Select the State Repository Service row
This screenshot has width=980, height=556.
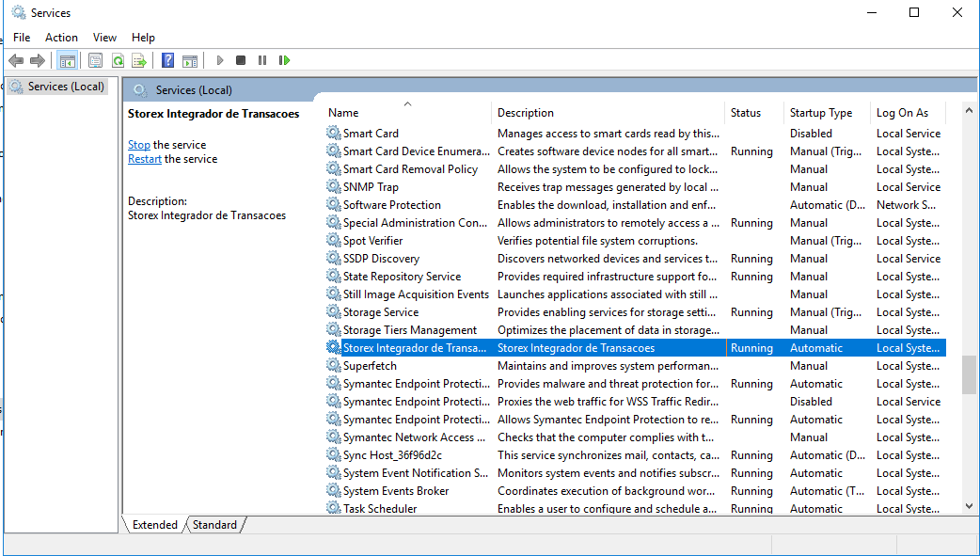pos(635,276)
